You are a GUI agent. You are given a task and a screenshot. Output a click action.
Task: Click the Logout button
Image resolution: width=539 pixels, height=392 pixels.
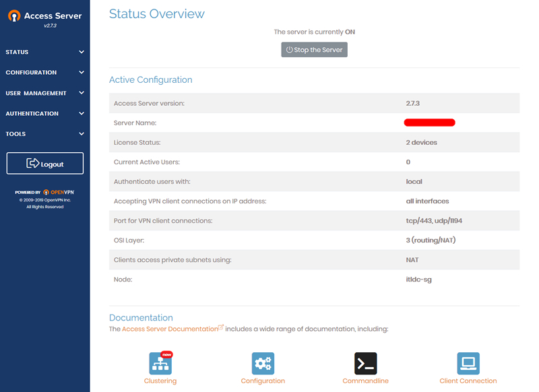tap(45, 164)
